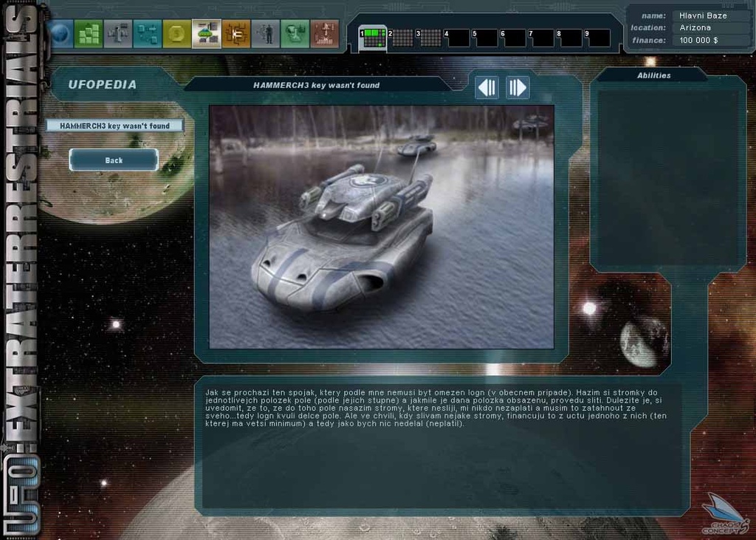Click the alien head research icon
The width and height of the screenshot is (756, 540).
pyautogui.click(x=295, y=35)
